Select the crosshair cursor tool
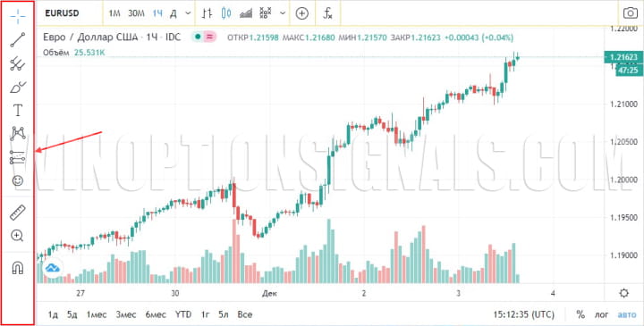The height and width of the screenshot is (326, 644). [x=18, y=15]
